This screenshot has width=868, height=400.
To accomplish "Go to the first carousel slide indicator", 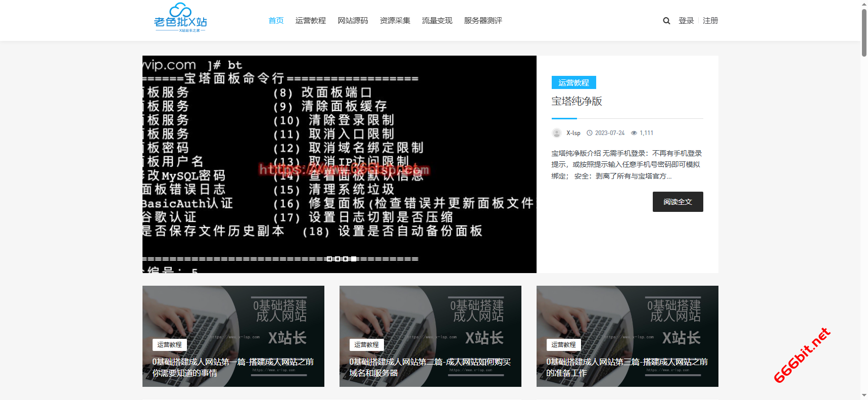I will [x=329, y=259].
